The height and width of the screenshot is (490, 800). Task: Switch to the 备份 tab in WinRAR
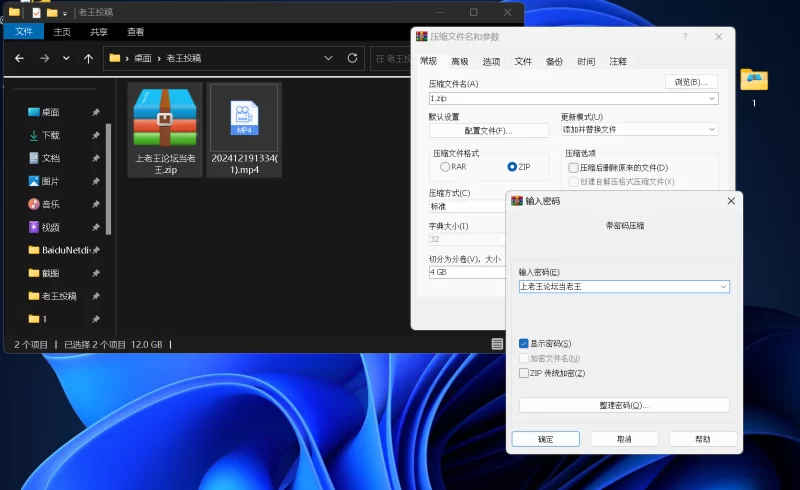(555, 61)
